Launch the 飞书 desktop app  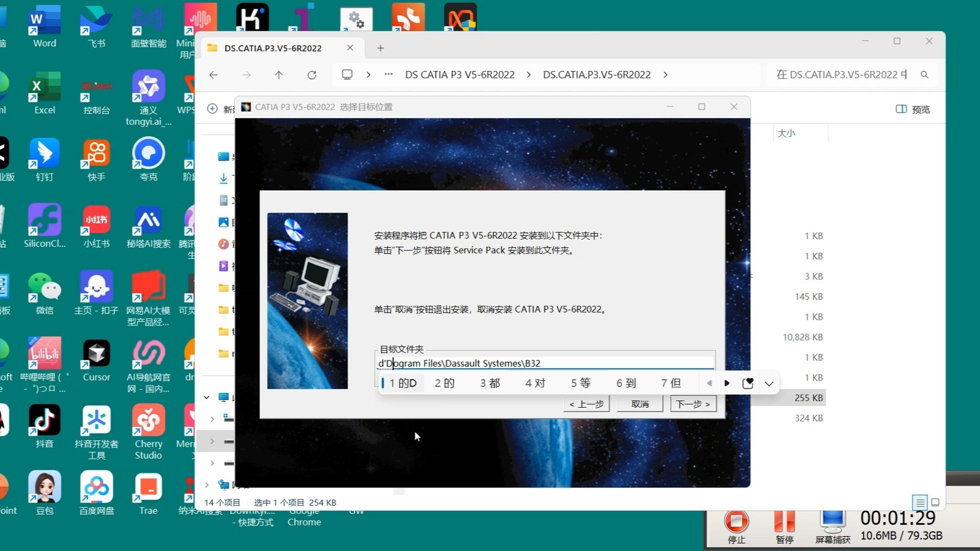[x=96, y=26]
